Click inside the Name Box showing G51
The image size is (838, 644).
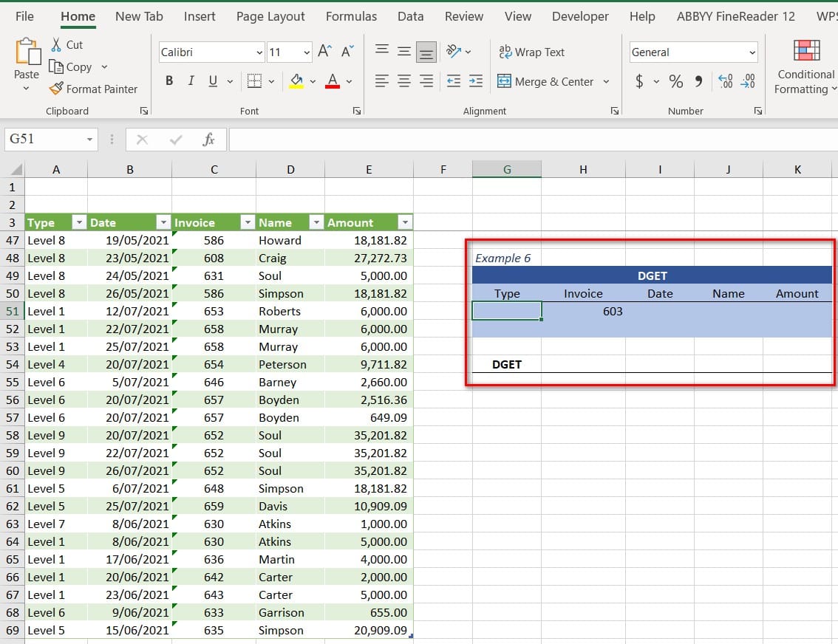[43, 139]
